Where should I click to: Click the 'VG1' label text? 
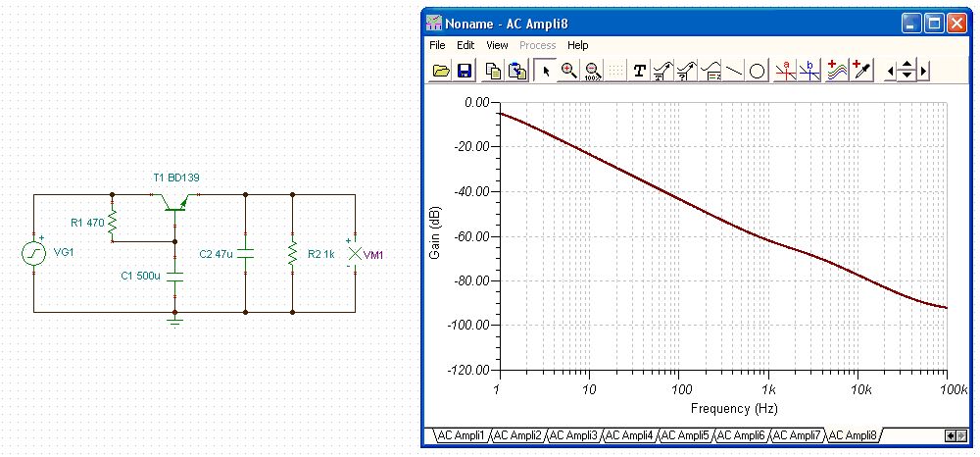point(64,253)
